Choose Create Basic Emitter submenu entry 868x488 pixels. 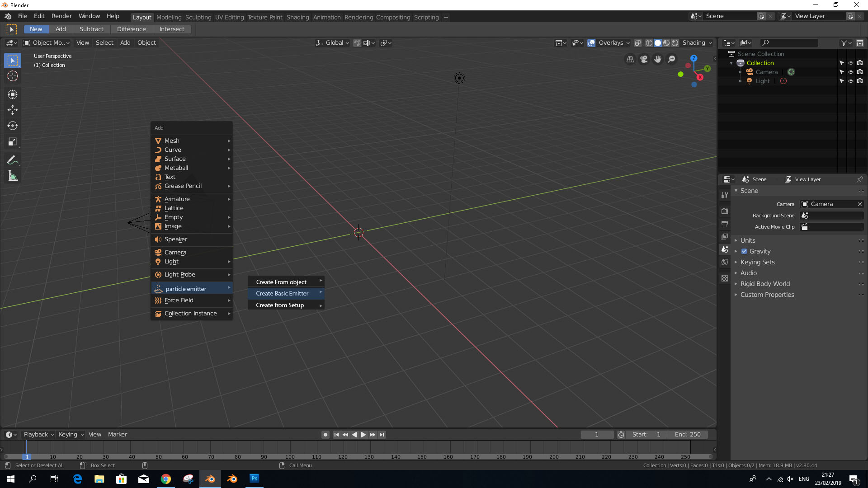click(286, 293)
